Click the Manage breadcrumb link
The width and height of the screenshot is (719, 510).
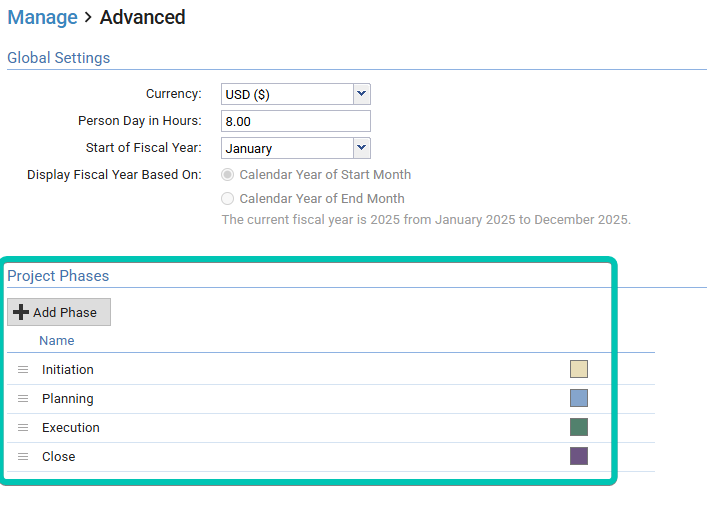pos(42,17)
